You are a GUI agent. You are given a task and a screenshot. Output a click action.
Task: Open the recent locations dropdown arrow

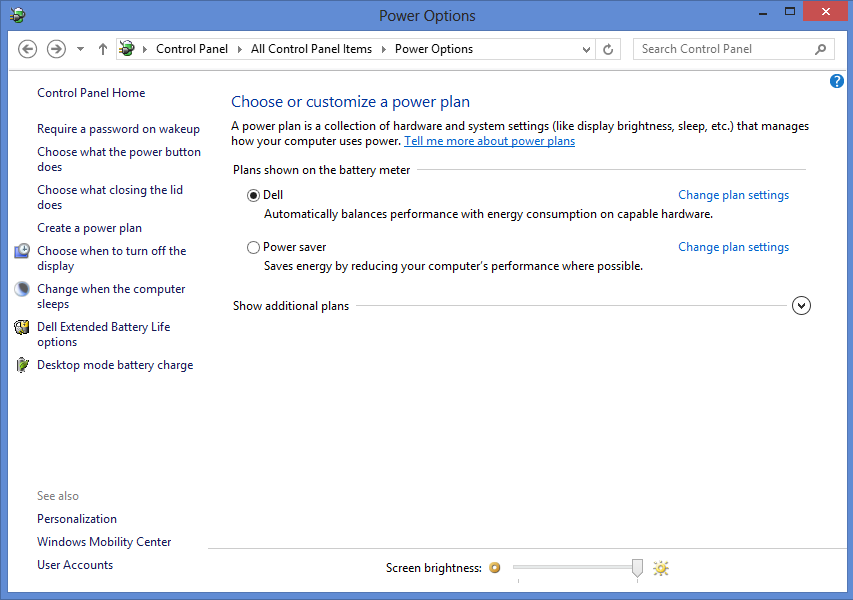coord(81,49)
